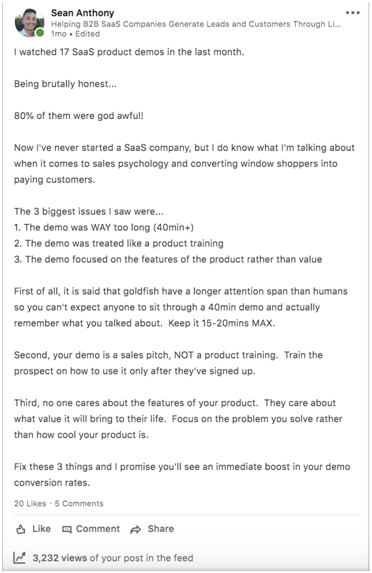Screen dimensions: 372x573
Task: Click the "demo was WAY too long" list item
Action: (x=104, y=228)
